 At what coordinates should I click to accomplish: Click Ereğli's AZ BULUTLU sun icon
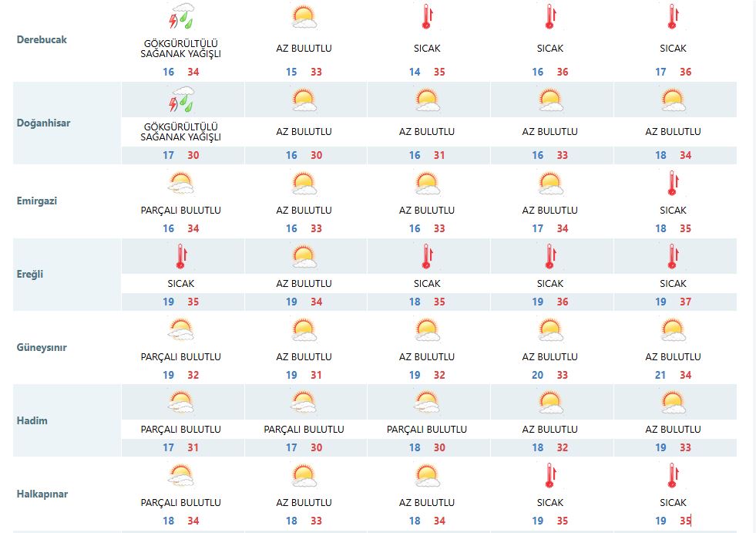click(304, 257)
